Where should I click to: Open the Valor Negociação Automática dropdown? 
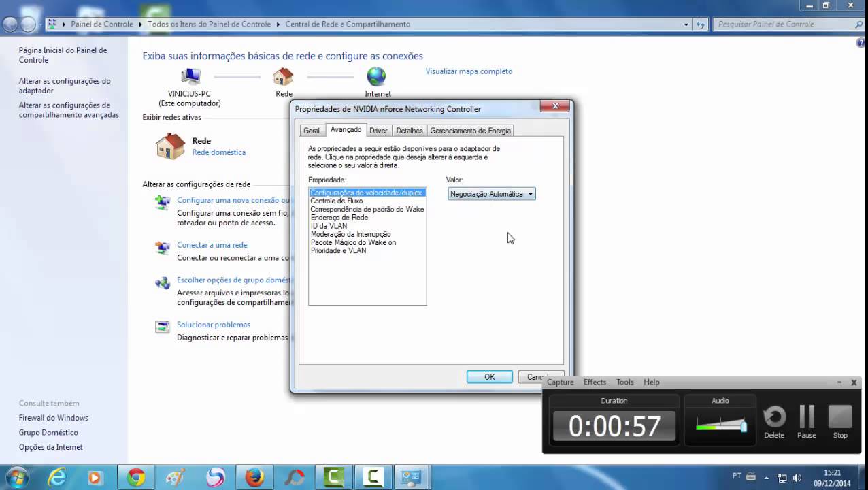point(492,194)
